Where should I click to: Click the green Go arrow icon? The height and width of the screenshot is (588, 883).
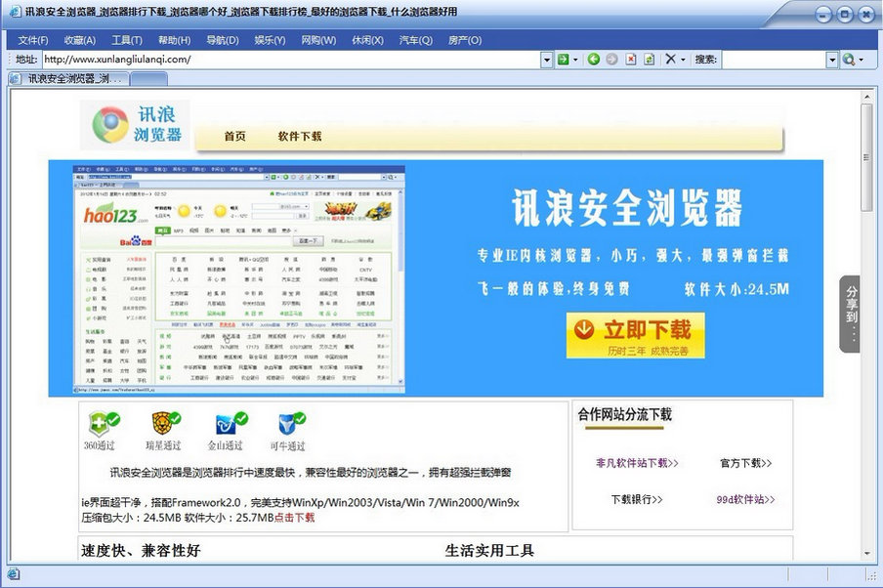coord(563,60)
